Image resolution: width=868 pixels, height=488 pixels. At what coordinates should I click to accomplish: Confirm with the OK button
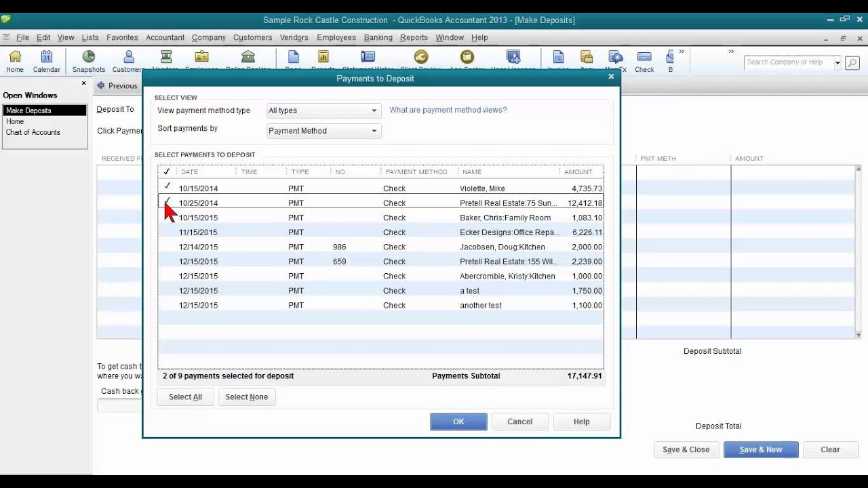pos(458,422)
